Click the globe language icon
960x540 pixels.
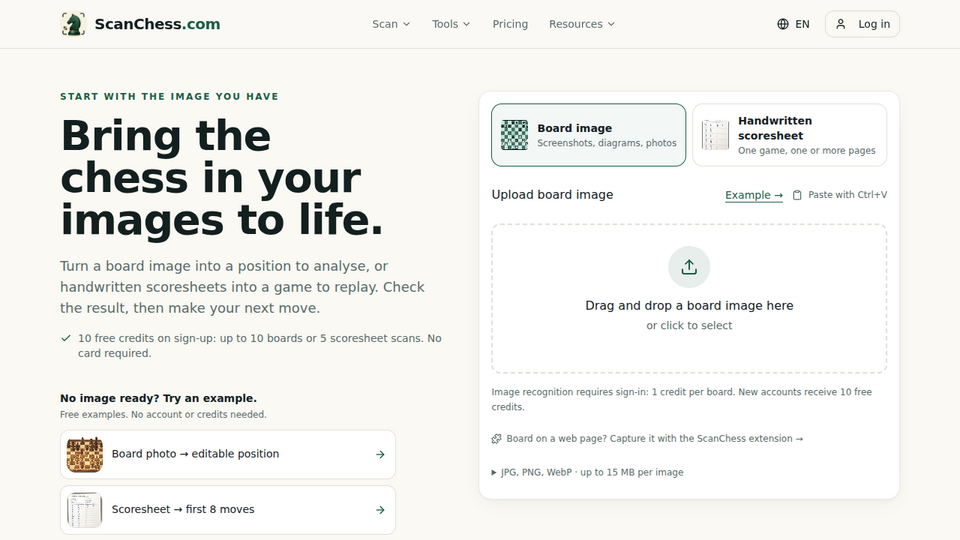point(782,24)
